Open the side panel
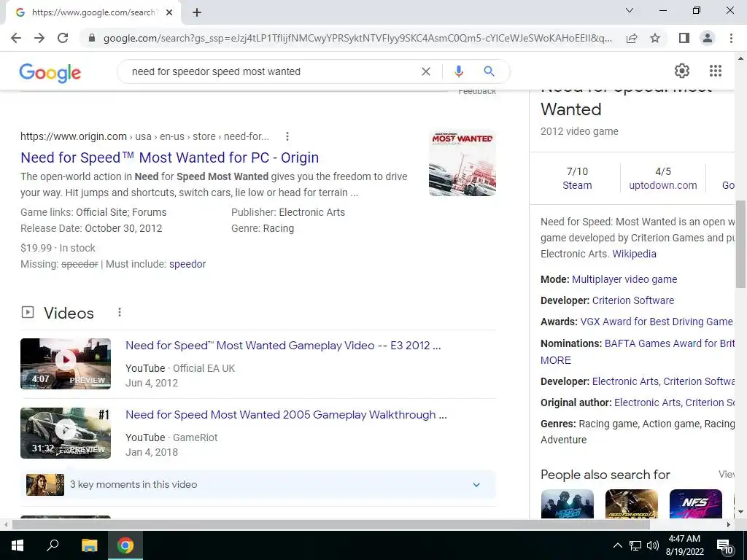Image resolution: width=747 pixels, height=560 pixels. click(x=684, y=38)
